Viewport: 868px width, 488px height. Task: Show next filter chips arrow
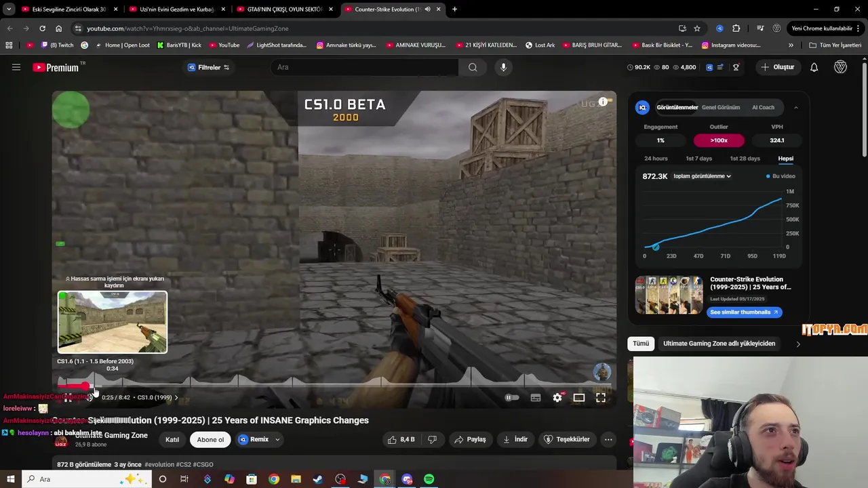pos(798,344)
